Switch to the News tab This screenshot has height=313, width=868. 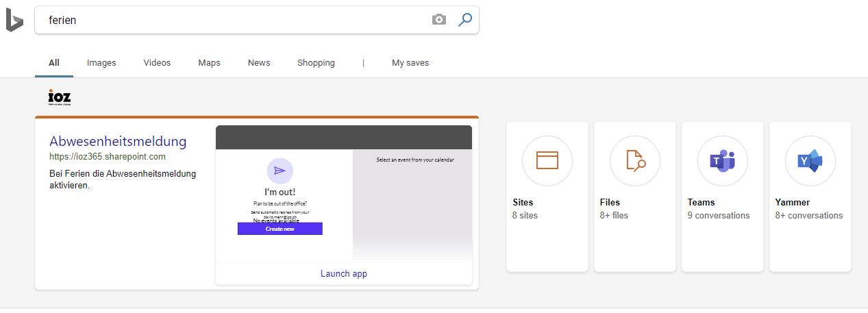259,63
